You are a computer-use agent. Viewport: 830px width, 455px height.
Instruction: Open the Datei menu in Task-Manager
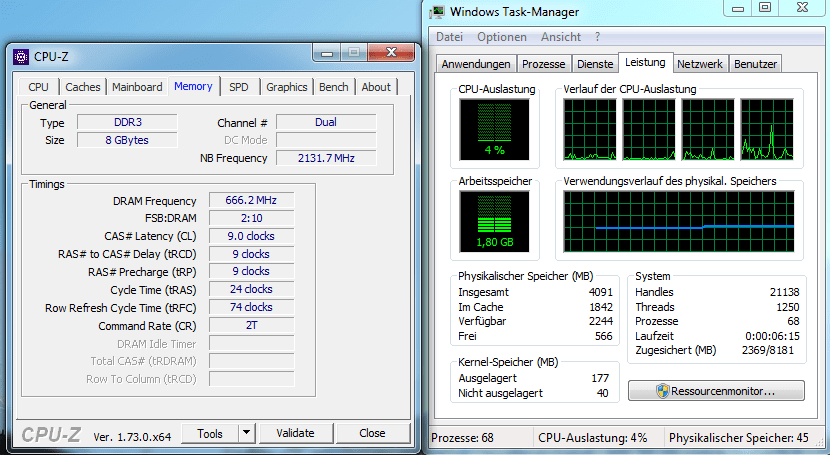(x=449, y=37)
